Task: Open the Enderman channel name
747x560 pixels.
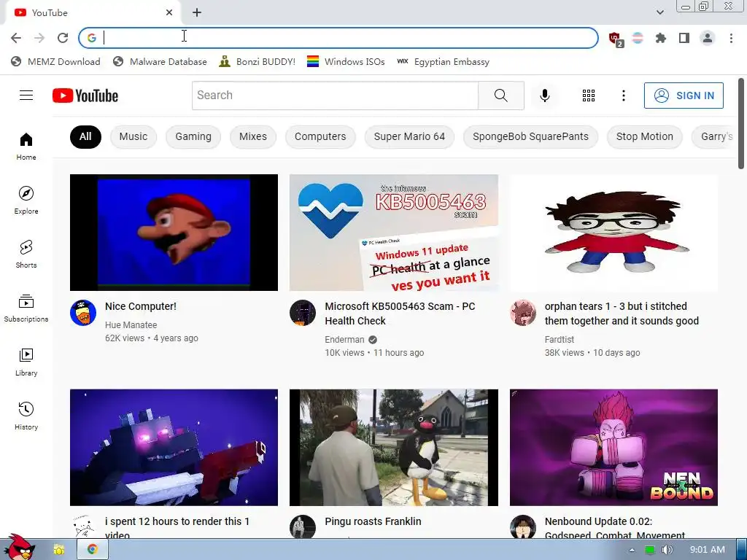Action: 344,340
